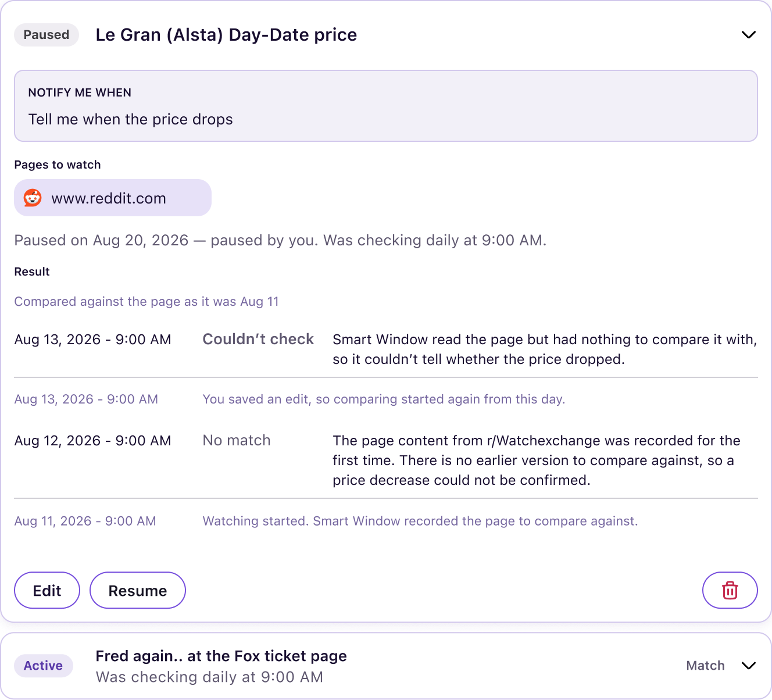Click the Reddit logo icon

pyautogui.click(x=33, y=198)
